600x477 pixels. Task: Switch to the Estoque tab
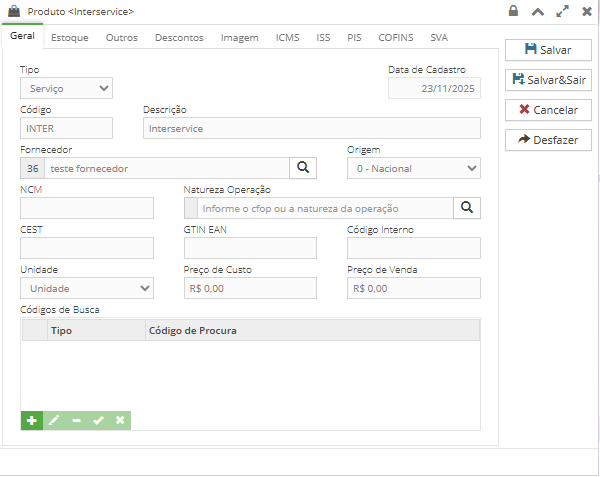70,37
